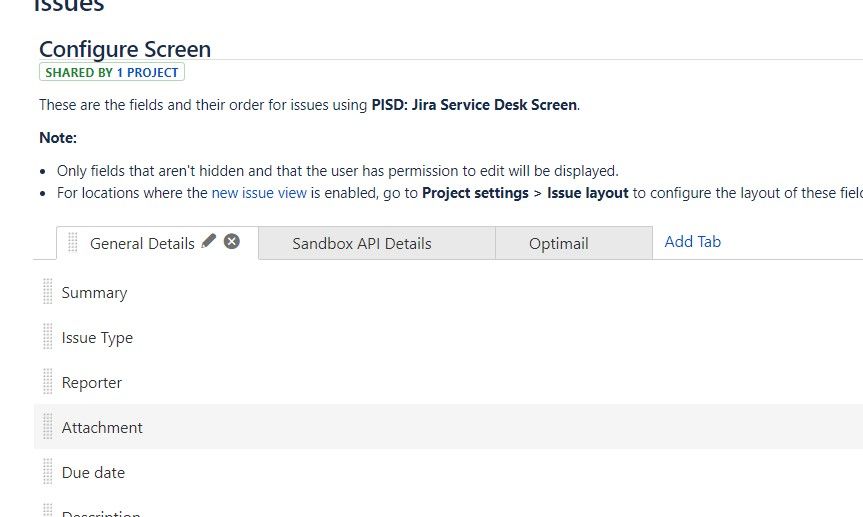The height and width of the screenshot is (517, 863).
Task: Click the drag handle beside Attachment field
Action: click(x=48, y=426)
